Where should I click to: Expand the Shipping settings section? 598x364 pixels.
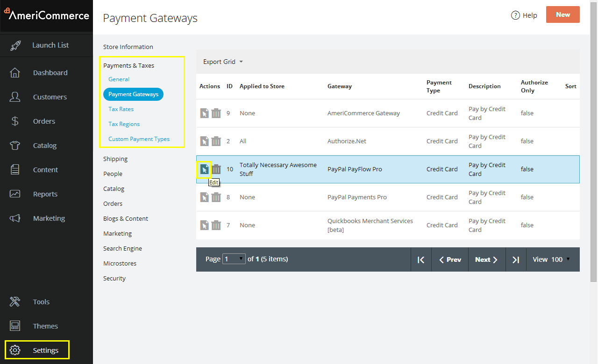point(115,159)
